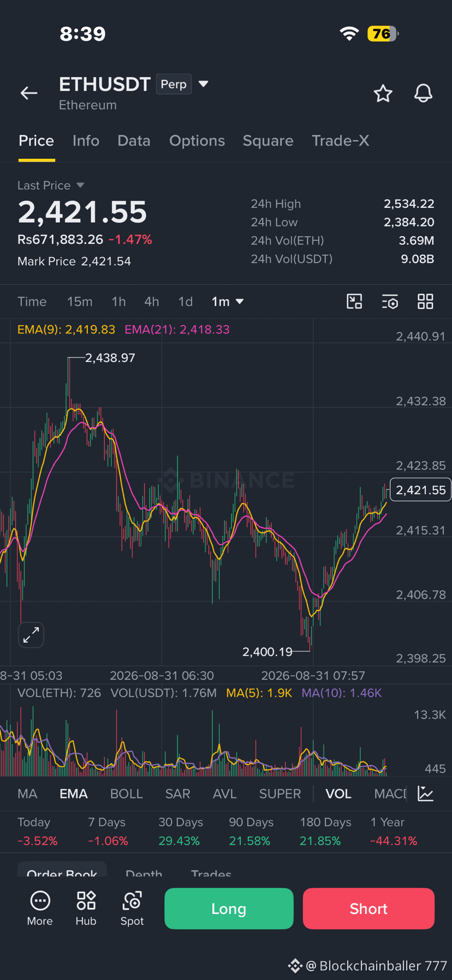The image size is (452, 980).
Task: Expand the 1m interval dropdown
Action: point(228,301)
